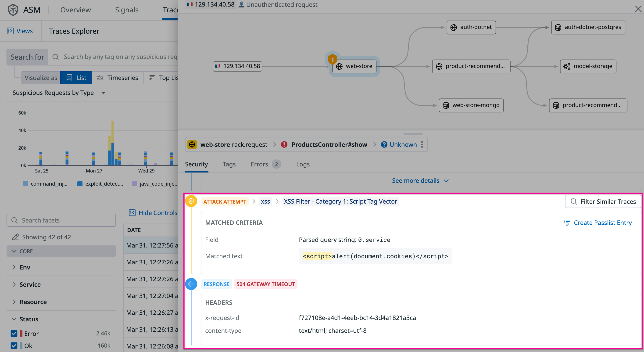Screen dimensions: 644x352
Task: Uncheck the Ok status filter
Action: point(14,346)
